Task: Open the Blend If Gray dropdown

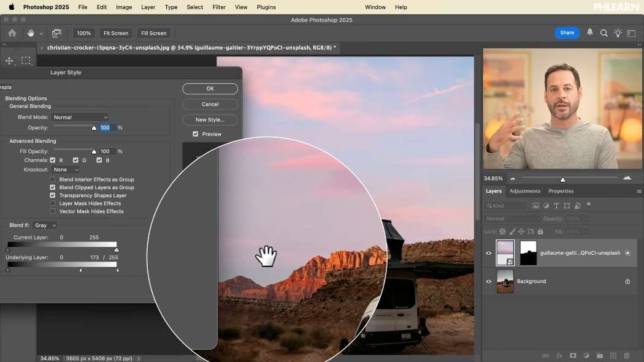Action: click(x=45, y=225)
